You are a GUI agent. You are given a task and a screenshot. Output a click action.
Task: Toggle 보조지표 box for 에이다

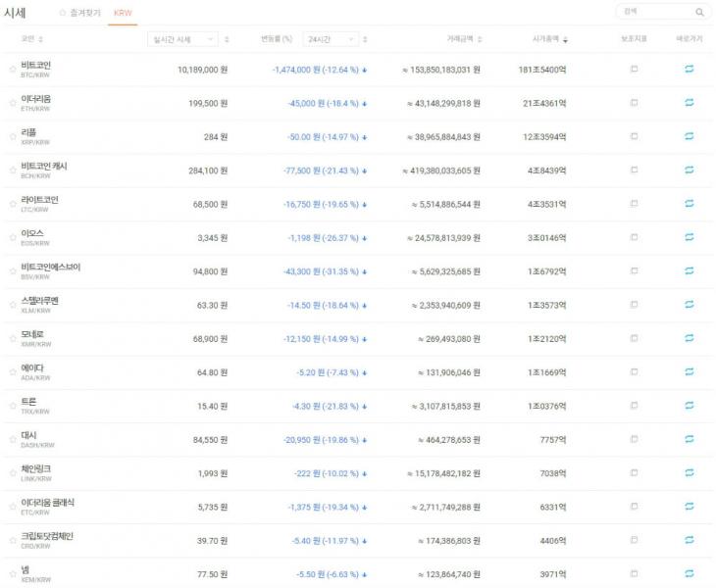click(634, 371)
